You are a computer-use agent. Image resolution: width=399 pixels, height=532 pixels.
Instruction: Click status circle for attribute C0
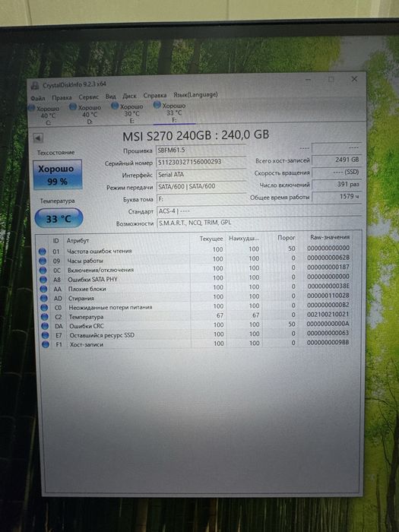pos(44,308)
